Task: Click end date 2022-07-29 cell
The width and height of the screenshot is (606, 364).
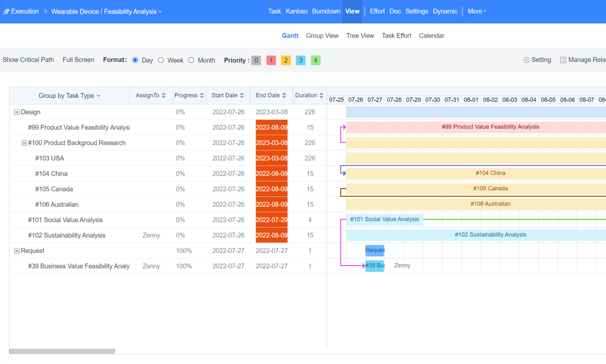Action: point(271,220)
